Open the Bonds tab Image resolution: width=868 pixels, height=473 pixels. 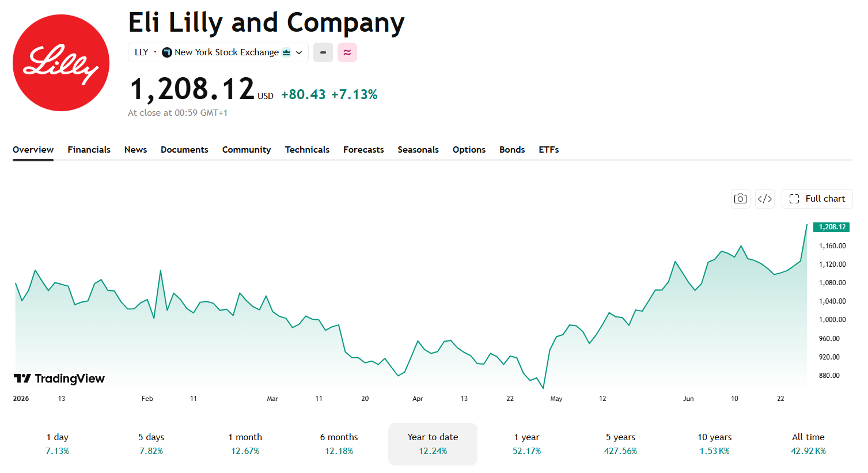512,150
